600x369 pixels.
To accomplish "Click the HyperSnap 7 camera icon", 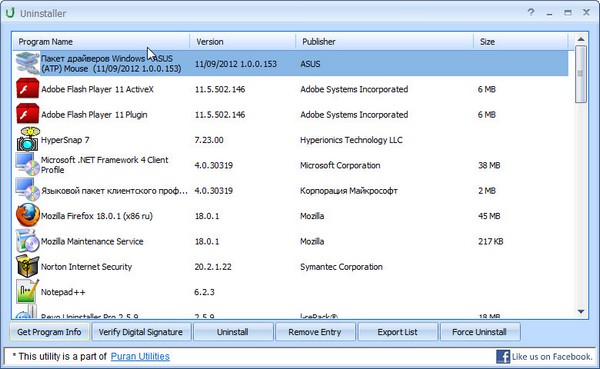I will (28, 139).
